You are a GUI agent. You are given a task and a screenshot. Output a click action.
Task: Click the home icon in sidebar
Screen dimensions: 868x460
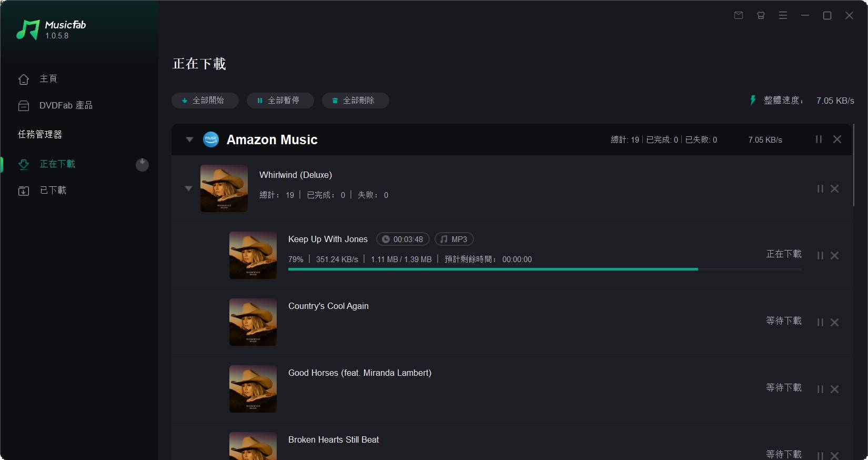24,79
